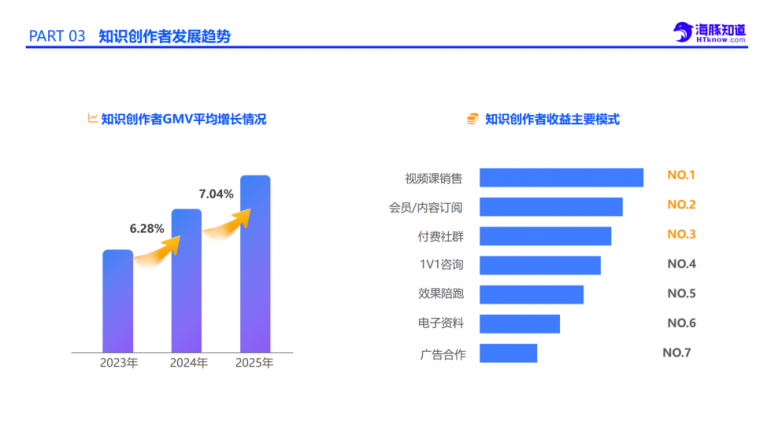Click the 会员/内容订阅 horizontal bar

coord(551,207)
